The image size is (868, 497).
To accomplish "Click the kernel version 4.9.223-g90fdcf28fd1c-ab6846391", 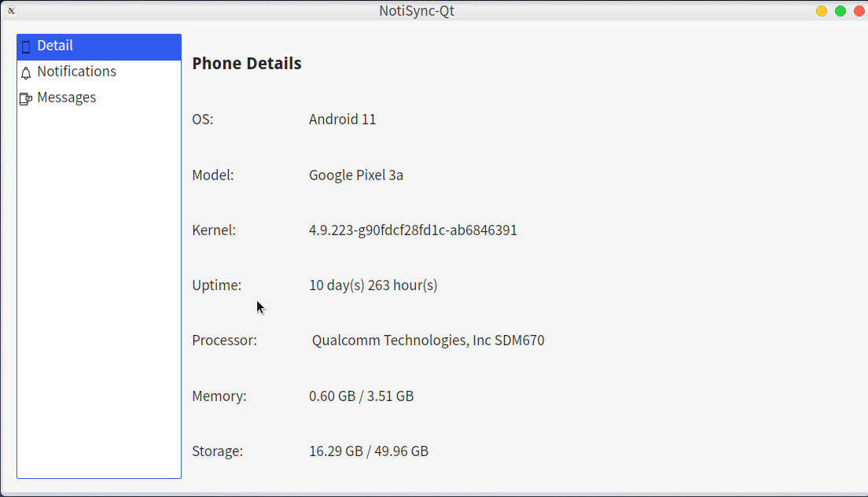I will click(x=413, y=230).
